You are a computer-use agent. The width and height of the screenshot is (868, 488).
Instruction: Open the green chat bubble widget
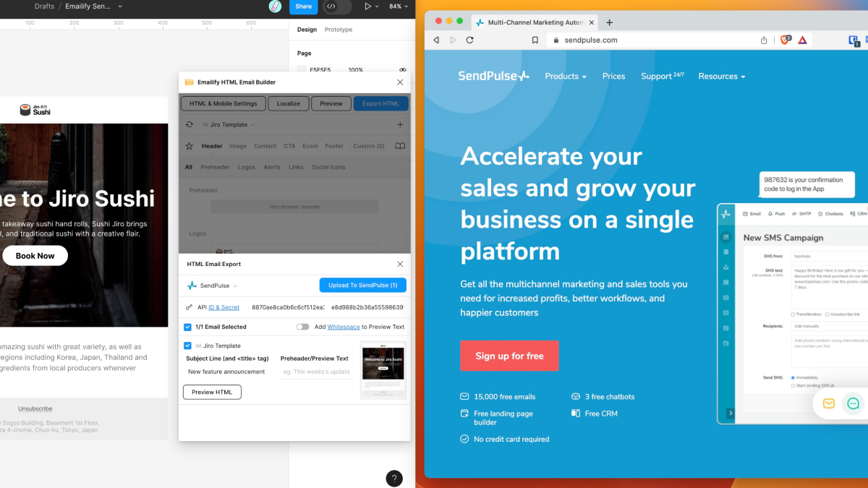pos(854,404)
